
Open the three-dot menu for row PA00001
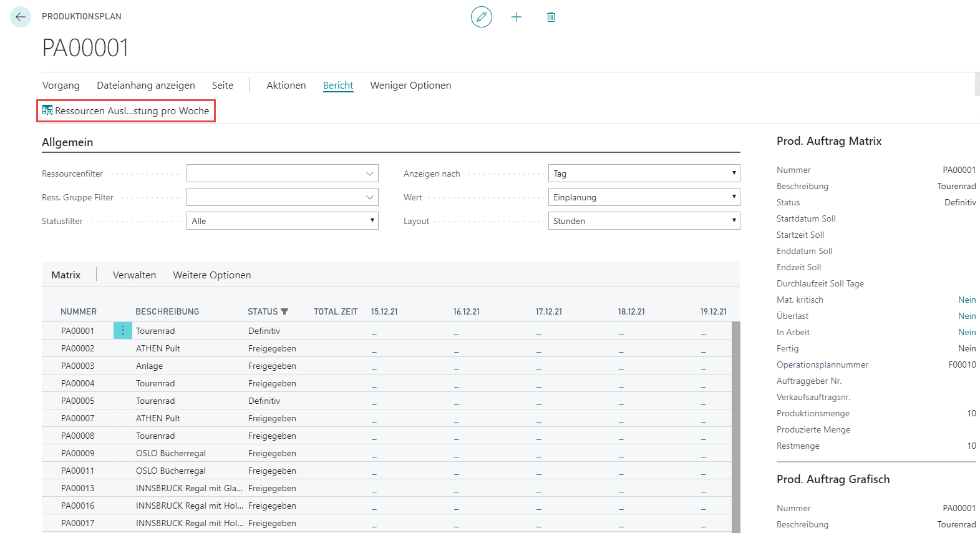[123, 331]
